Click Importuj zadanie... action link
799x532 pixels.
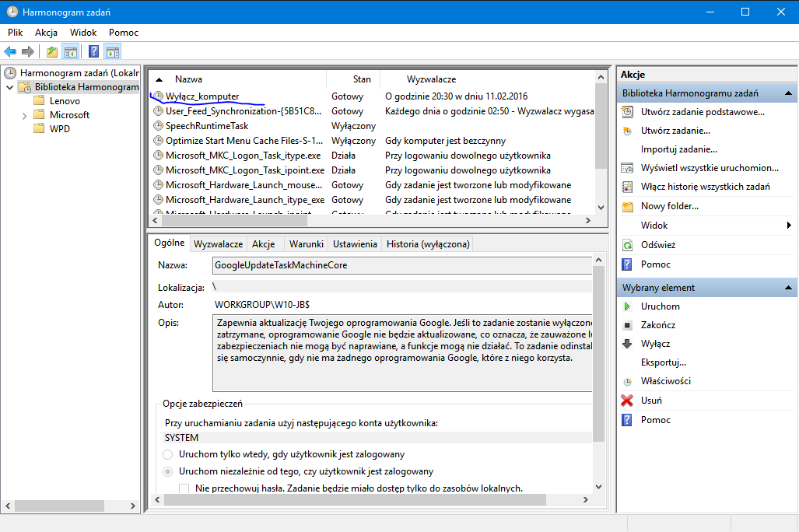pyautogui.click(x=678, y=149)
